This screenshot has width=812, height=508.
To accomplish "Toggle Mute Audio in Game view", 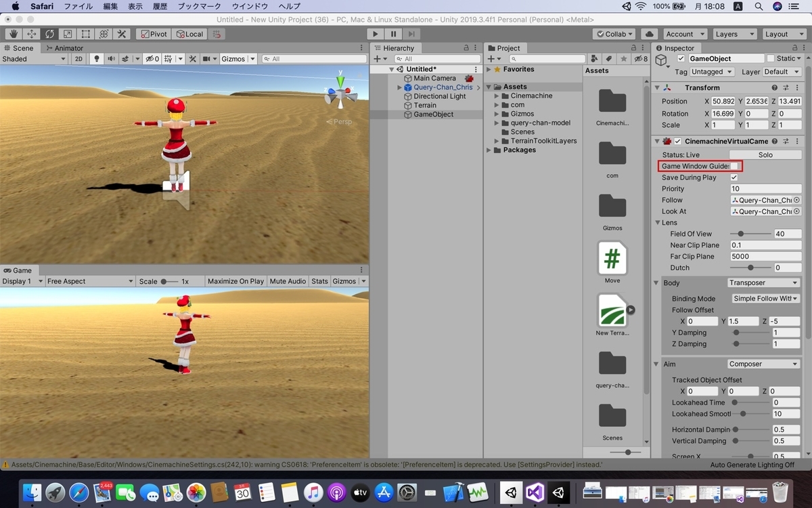I will (288, 281).
